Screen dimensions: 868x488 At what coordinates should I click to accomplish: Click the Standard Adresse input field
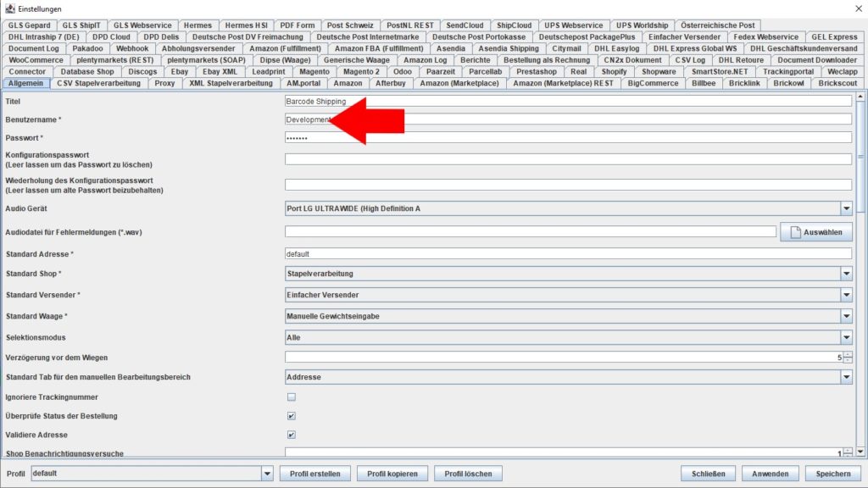point(568,254)
